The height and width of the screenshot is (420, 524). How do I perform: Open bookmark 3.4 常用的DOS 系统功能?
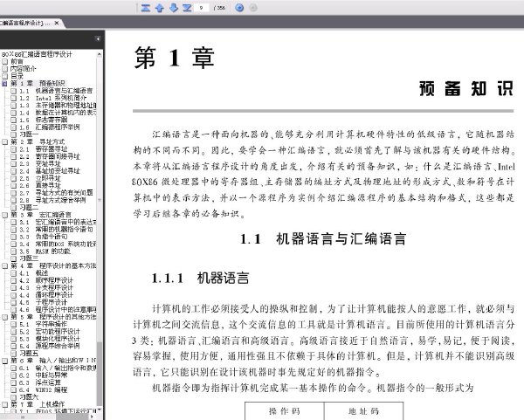58,244
